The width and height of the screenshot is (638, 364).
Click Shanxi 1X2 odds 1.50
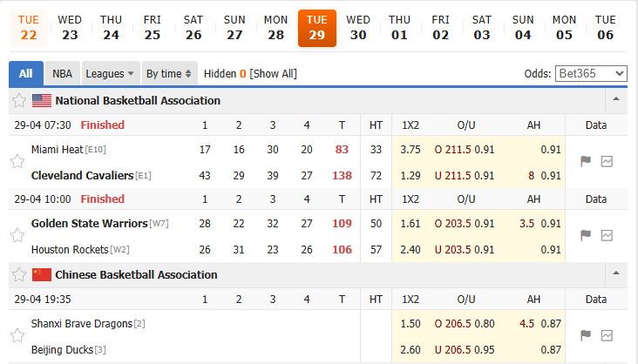coord(411,324)
